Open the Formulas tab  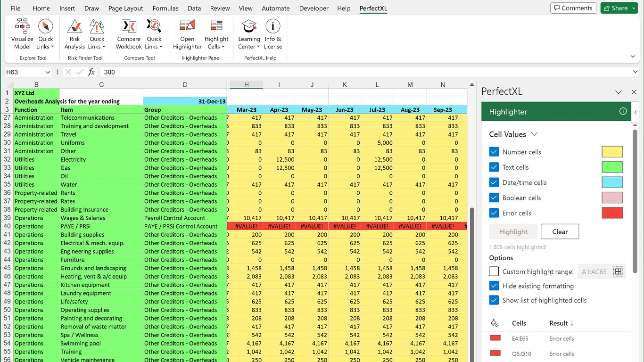click(165, 8)
